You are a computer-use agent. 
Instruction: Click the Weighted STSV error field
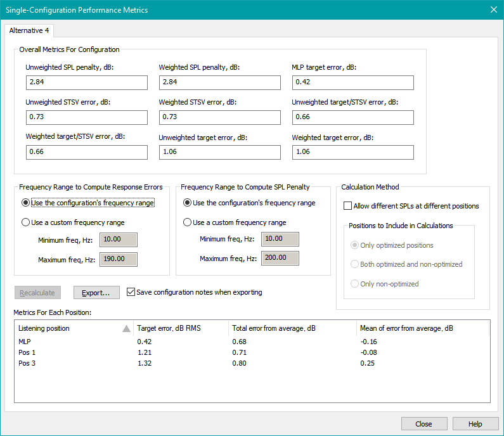[220, 117]
